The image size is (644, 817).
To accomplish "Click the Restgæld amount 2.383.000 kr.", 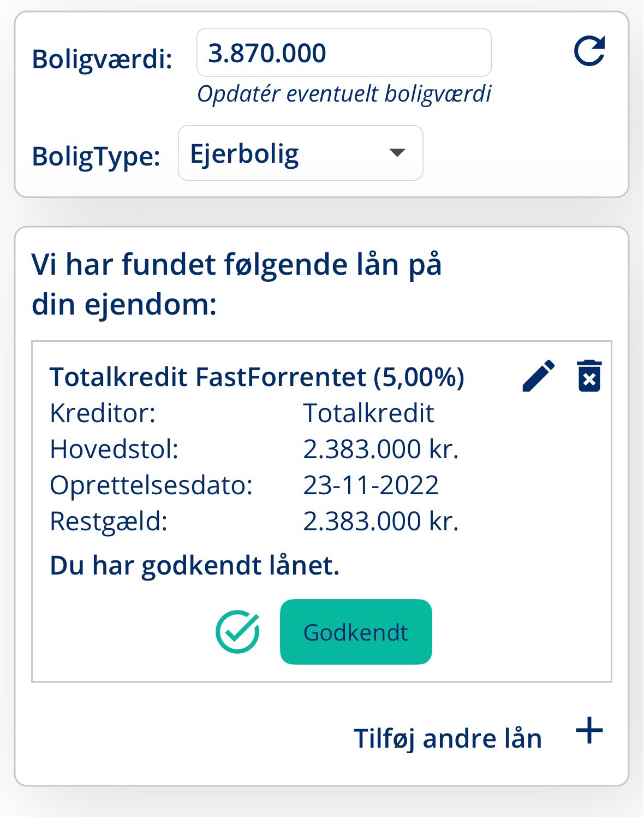I will tap(380, 521).
